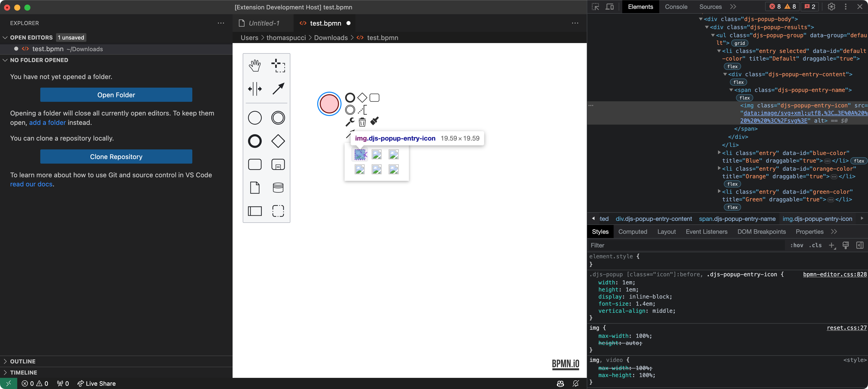The height and width of the screenshot is (389, 868).
Task: Enable element inspection mode in DevTools
Action: 595,7
